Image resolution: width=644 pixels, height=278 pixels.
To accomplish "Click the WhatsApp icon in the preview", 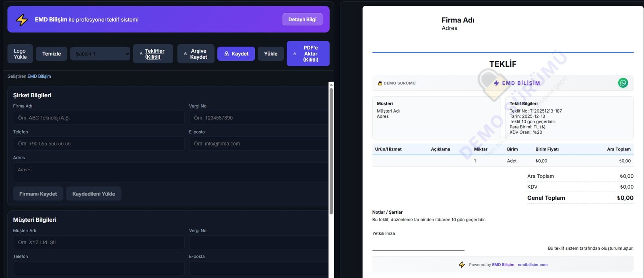I will pyautogui.click(x=623, y=83).
